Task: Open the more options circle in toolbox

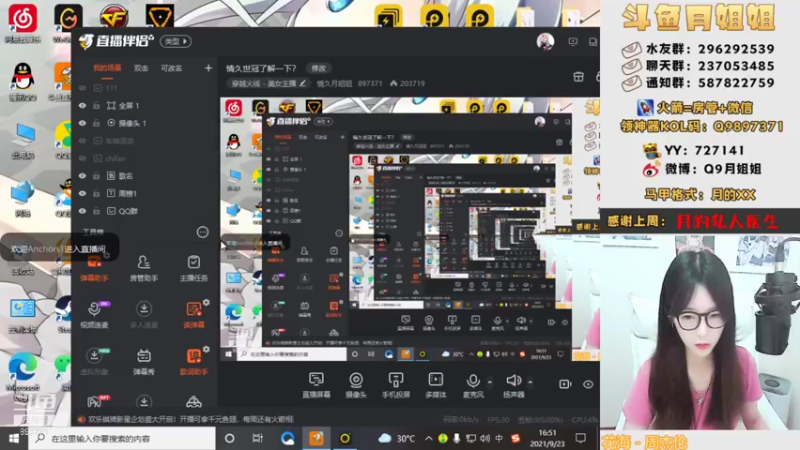Action: [203, 232]
